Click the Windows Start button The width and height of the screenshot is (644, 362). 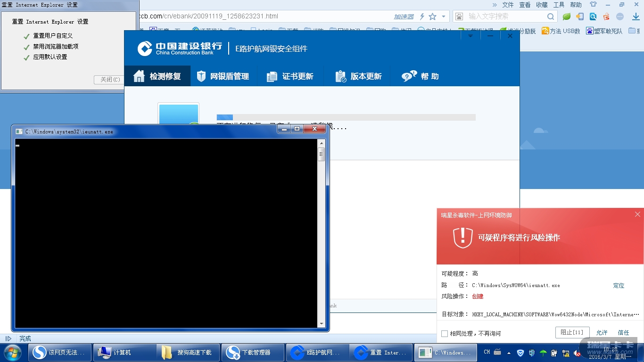[x=12, y=353]
